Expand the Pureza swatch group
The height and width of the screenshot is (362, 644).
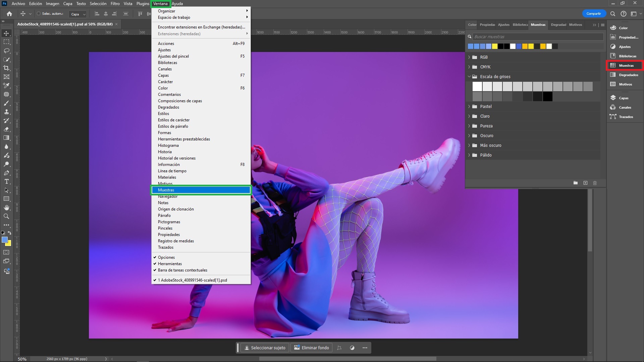469,126
